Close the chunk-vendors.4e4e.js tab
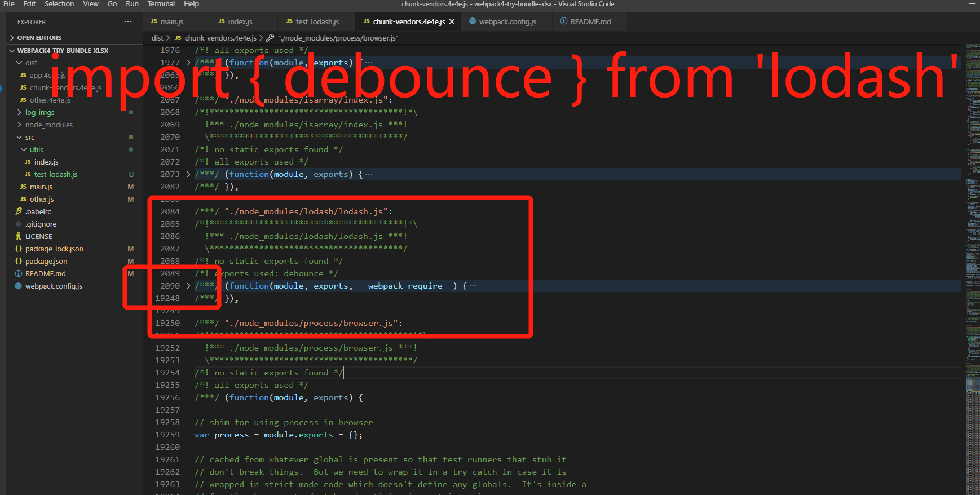Image resolution: width=980 pixels, height=495 pixels. click(x=452, y=21)
